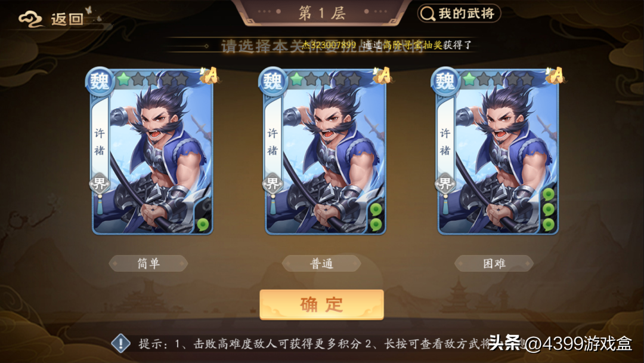Click the 魏 faction badge on the right card
Screen dimensions: 644x363
click(445, 81)
